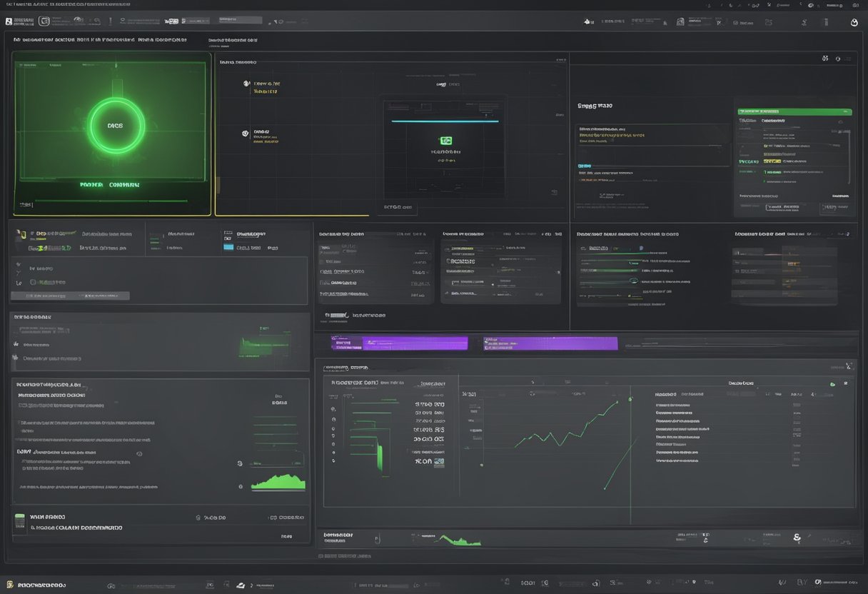Screen dimensions: 868x594
Task: Expand the dropdown in the left statistics panel
Action: pos(70,295)
